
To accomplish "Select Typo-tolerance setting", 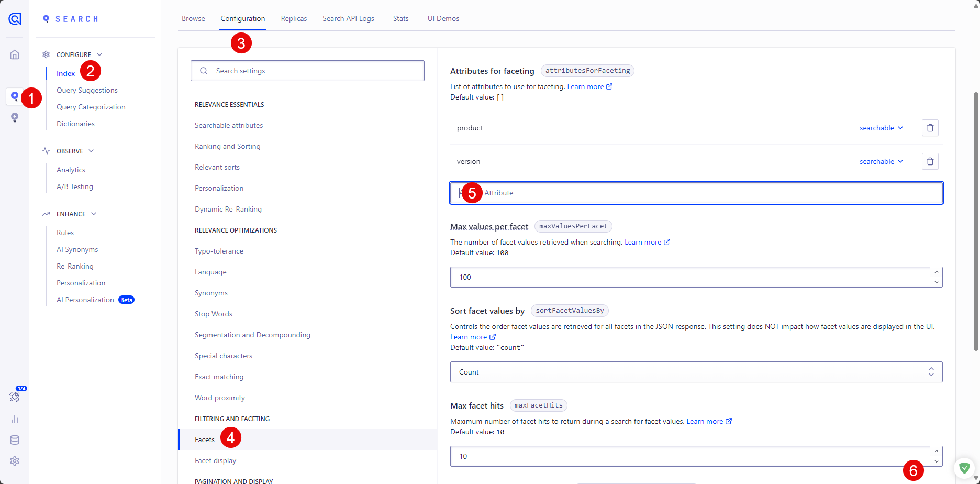I will point(219,251).
